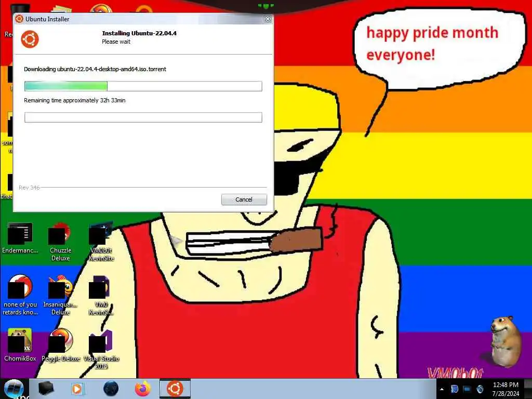The image size is (532, 399).
Task: Click the round blue tray icon beside the clock
Action: pos(480,389)
